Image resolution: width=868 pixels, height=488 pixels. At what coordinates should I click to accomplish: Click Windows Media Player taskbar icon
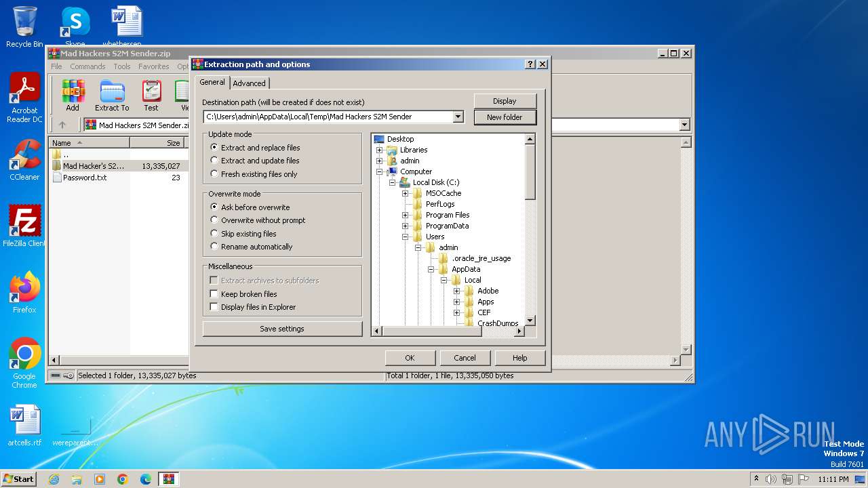[100, 479]
